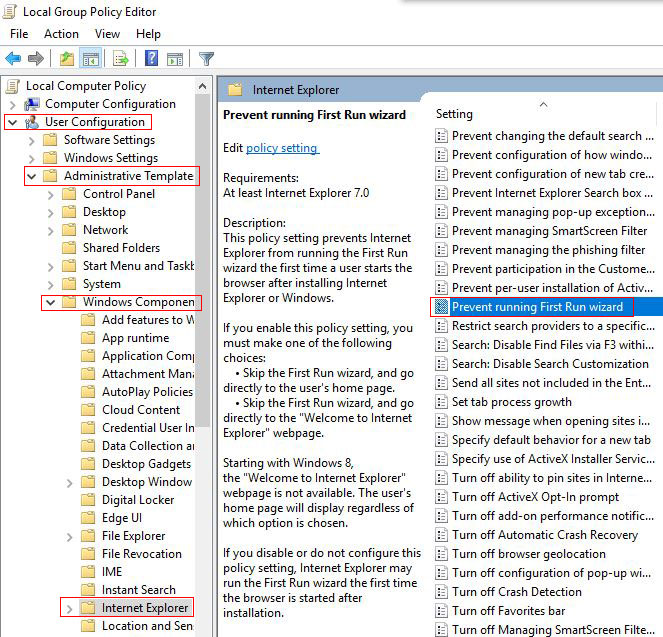
Task: Select 'Prevent managing the phishing filter' setting
Action: click(548, 250)
